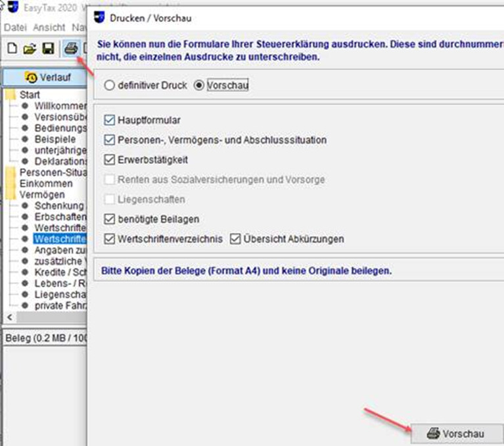Screen dimensions: 504x446
Task: Select the Vorschau radio option
Action: tap(199, 86)
